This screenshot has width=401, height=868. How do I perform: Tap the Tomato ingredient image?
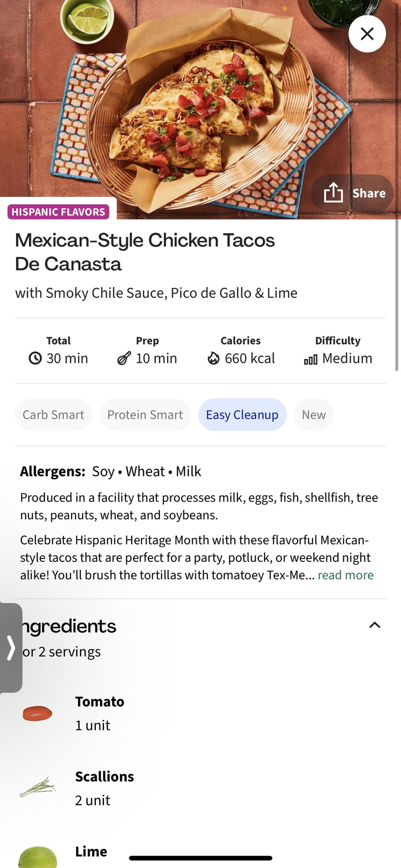click(x=38, y=713)
